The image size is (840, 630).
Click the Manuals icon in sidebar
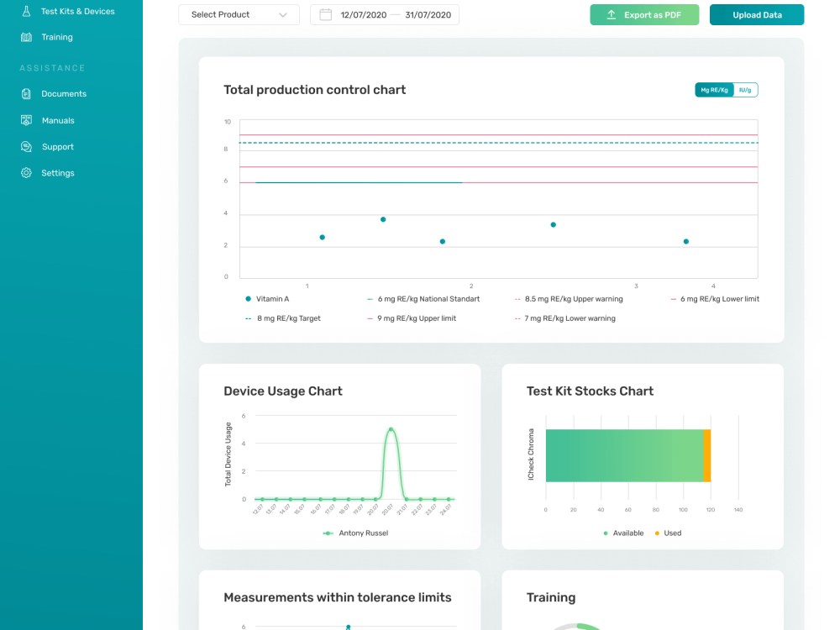pyautogui.click(x=26, y=120)
